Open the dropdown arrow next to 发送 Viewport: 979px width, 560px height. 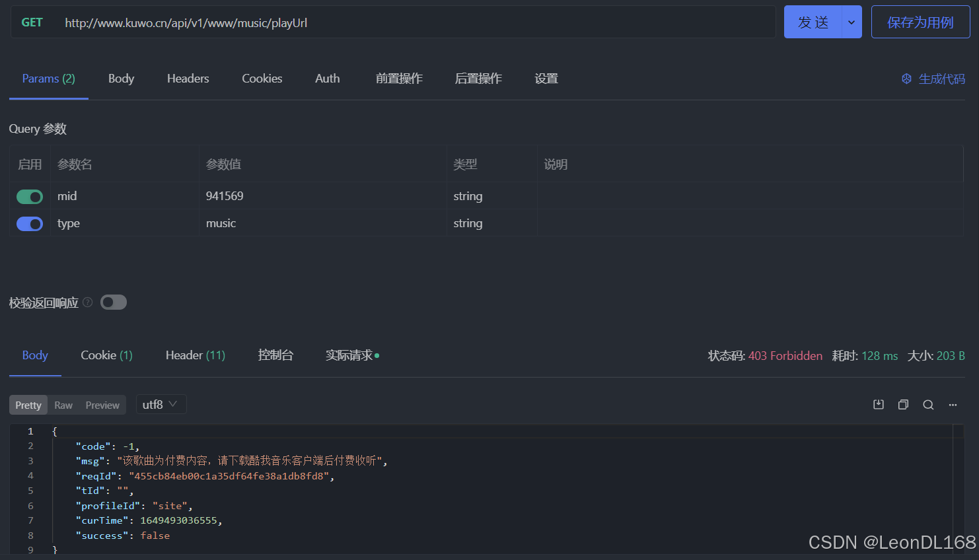click(852, 22)
